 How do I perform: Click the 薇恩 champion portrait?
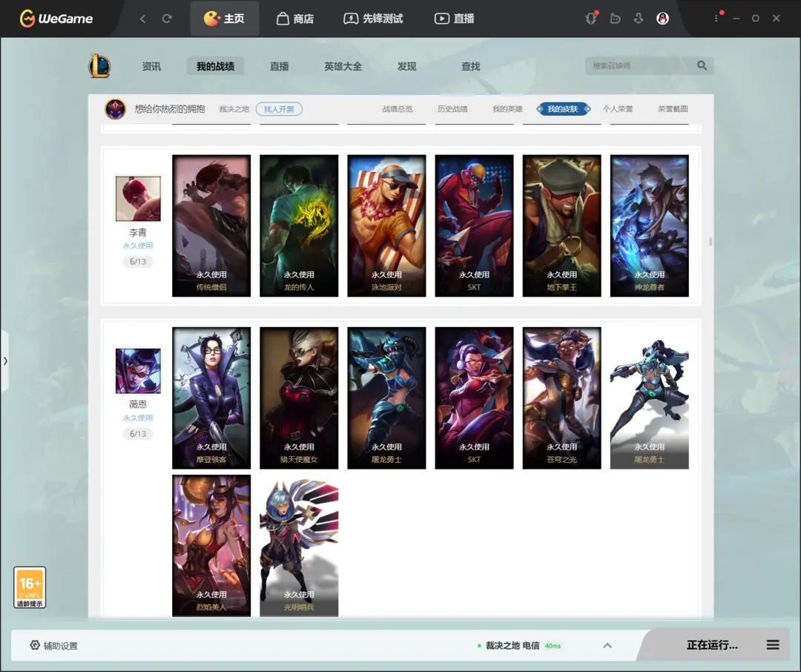click(138, 371)
